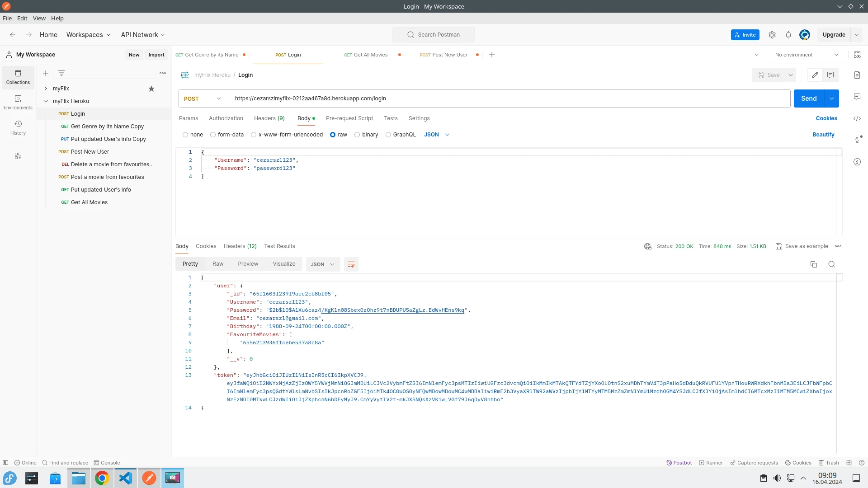
Task: Open the Upgrade arrow dropdown
Action: click(x=857, y=35)
